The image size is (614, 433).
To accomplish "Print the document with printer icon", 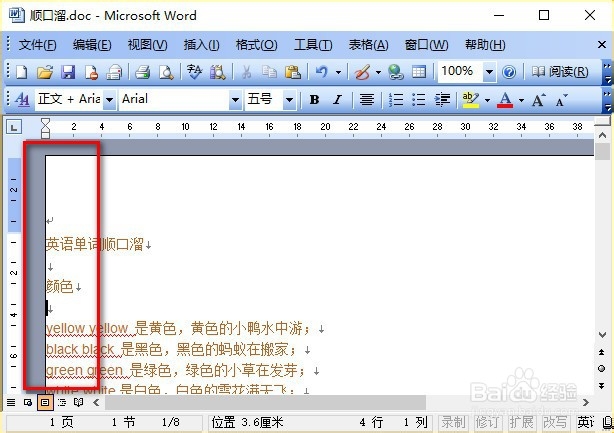I will (143, 72).
